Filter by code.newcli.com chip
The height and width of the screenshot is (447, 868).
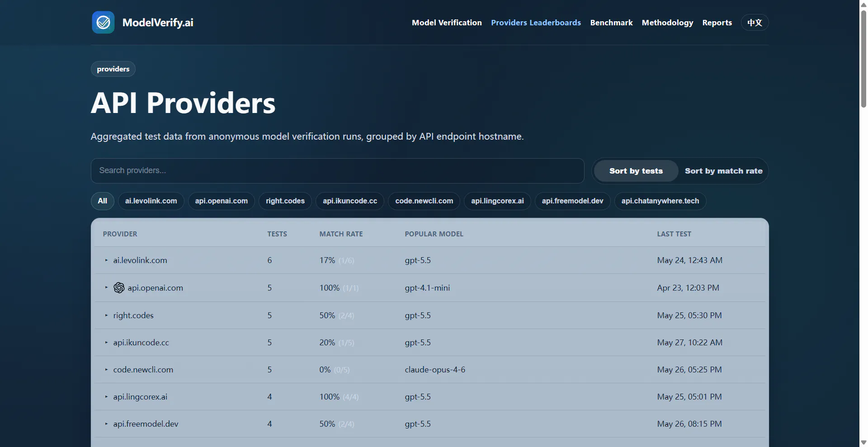pyautogui.click(x=424, y=201)
